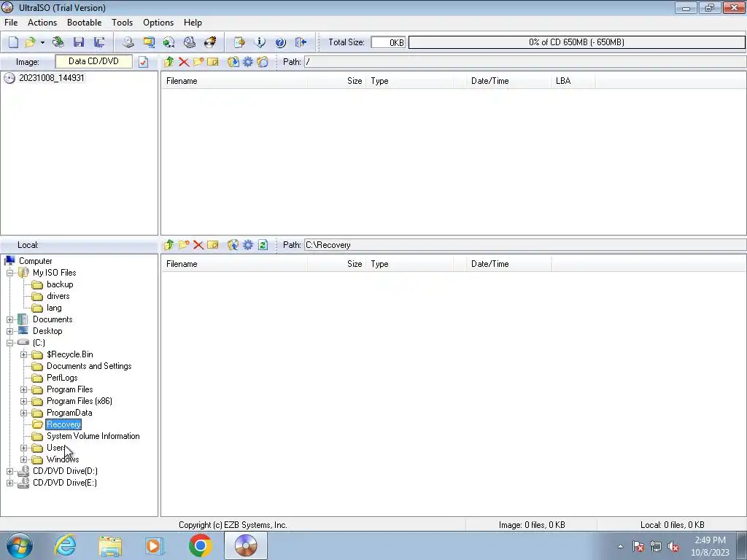Click the New image toolbar icon

[x=13, y=42]
